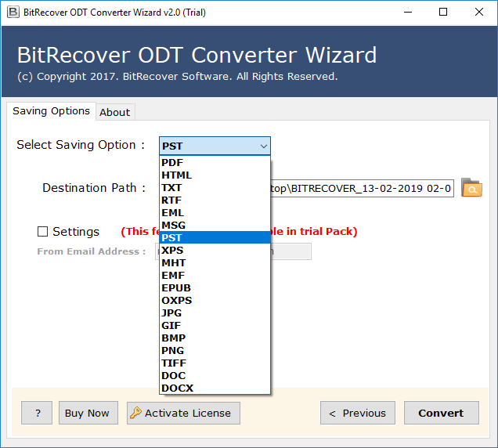Click the question mark help button
The image size is (498, 448).
37,413
